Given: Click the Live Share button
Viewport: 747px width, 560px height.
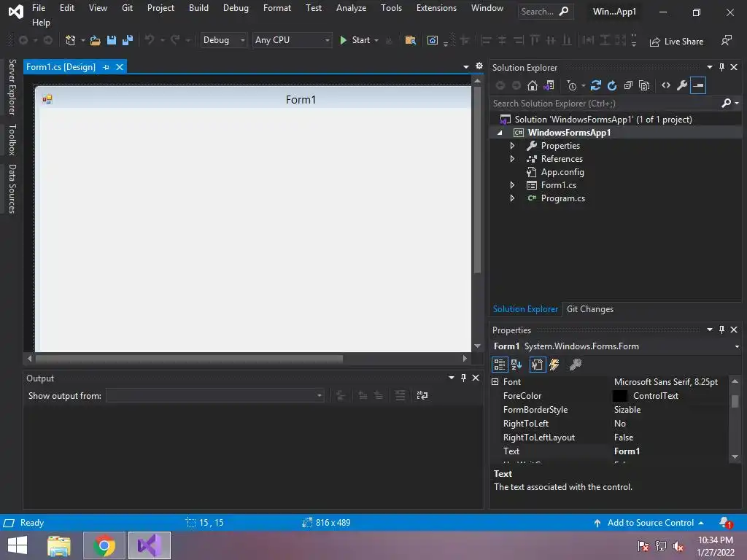Looking at the screenshot, I should point(676,42).
